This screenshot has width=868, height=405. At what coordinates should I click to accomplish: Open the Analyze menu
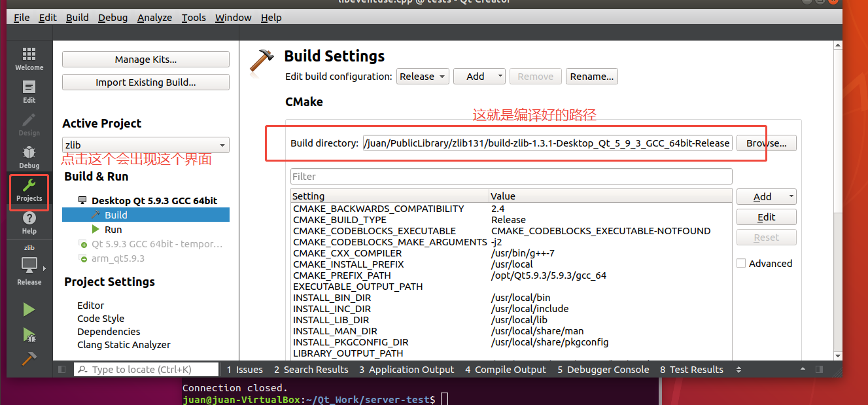[x=154, y=18]
